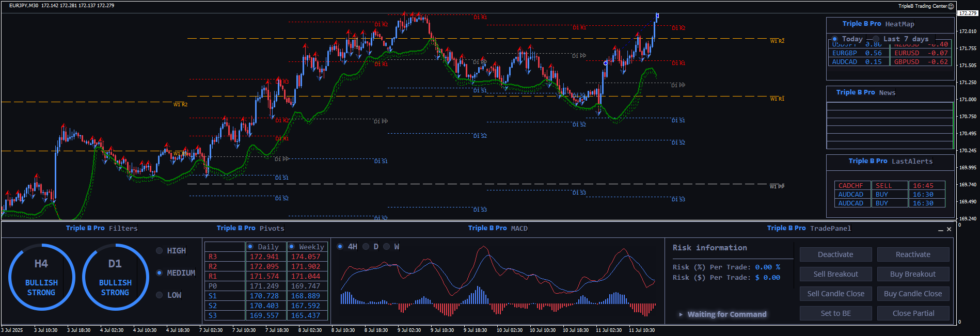This screenshot has width=980, height=336.
Task: Click the H4 bullish strong gauge
Action: [41, 277]
